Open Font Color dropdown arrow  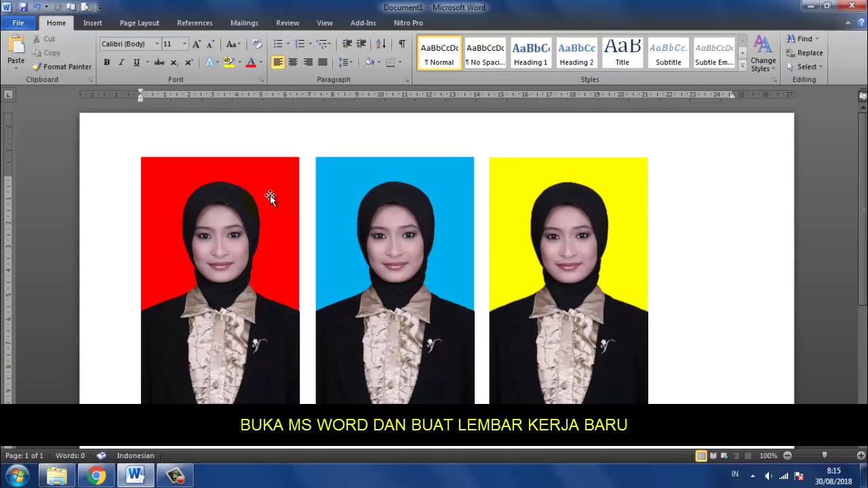[x=260, y=62]
